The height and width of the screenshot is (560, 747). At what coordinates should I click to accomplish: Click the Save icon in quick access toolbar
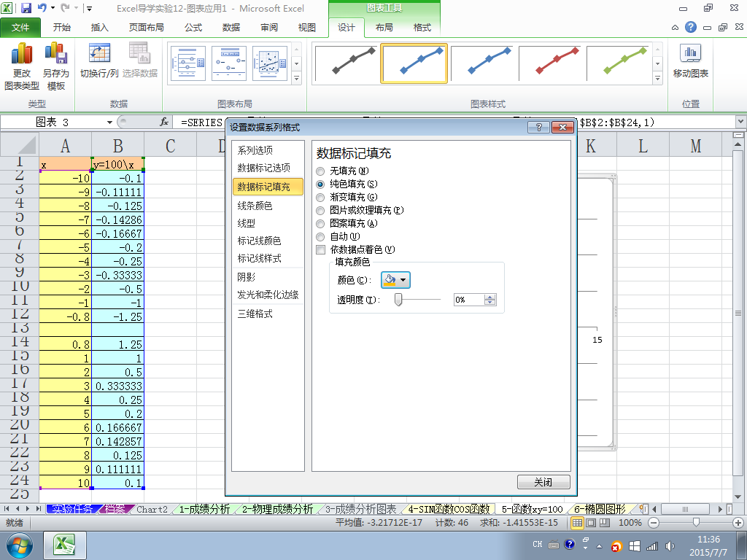click(x=26, y=8)
